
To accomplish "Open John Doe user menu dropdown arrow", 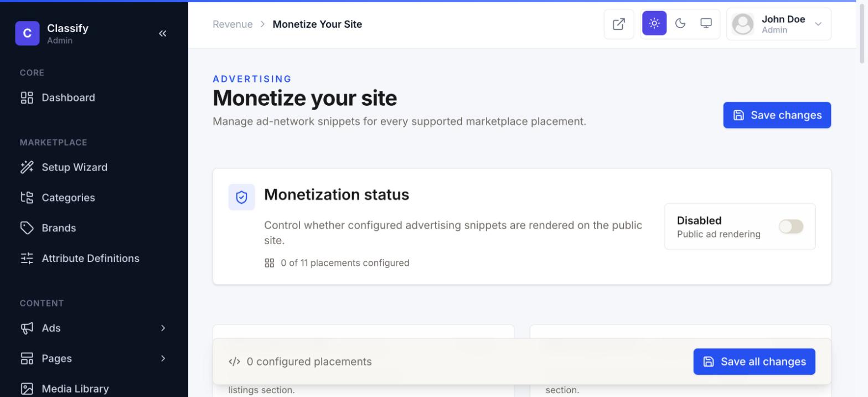I will pos(818,24).
